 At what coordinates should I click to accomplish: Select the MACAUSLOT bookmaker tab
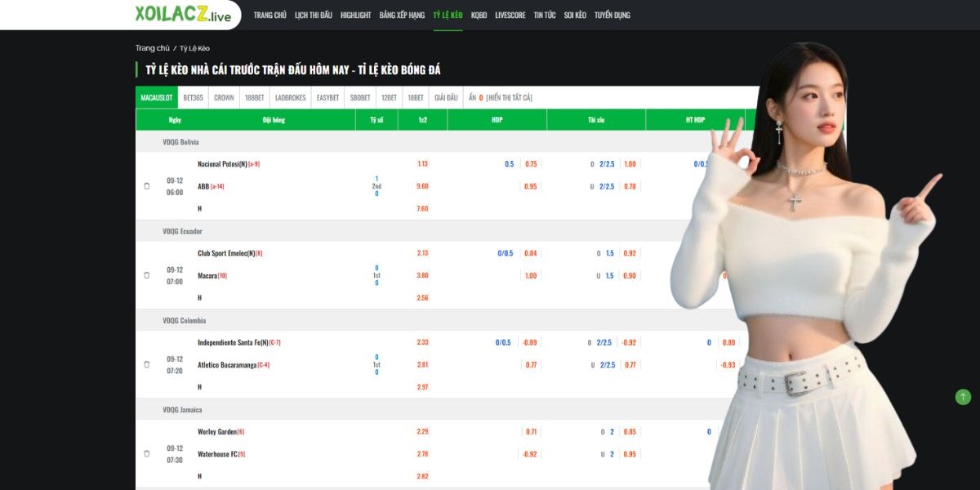coord(157,97)
